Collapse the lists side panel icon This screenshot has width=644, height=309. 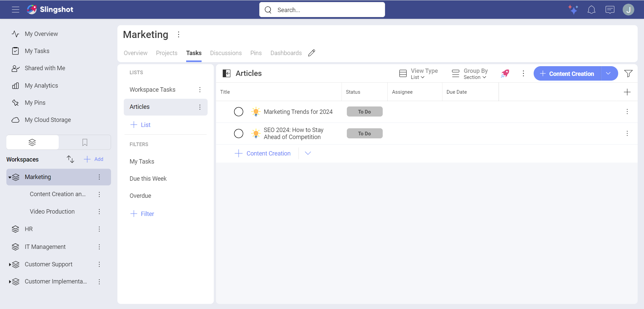point(227,74)
